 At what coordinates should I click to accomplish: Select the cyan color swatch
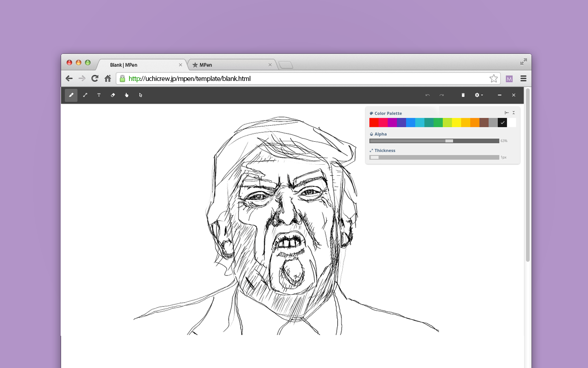pos(420,122)
